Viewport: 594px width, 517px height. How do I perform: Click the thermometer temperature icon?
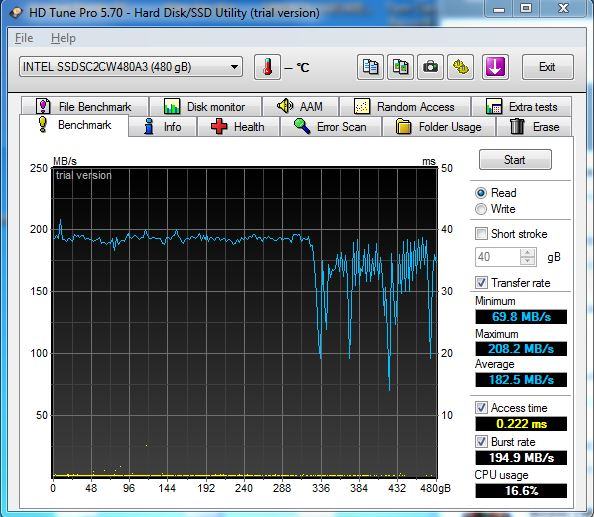267,67
